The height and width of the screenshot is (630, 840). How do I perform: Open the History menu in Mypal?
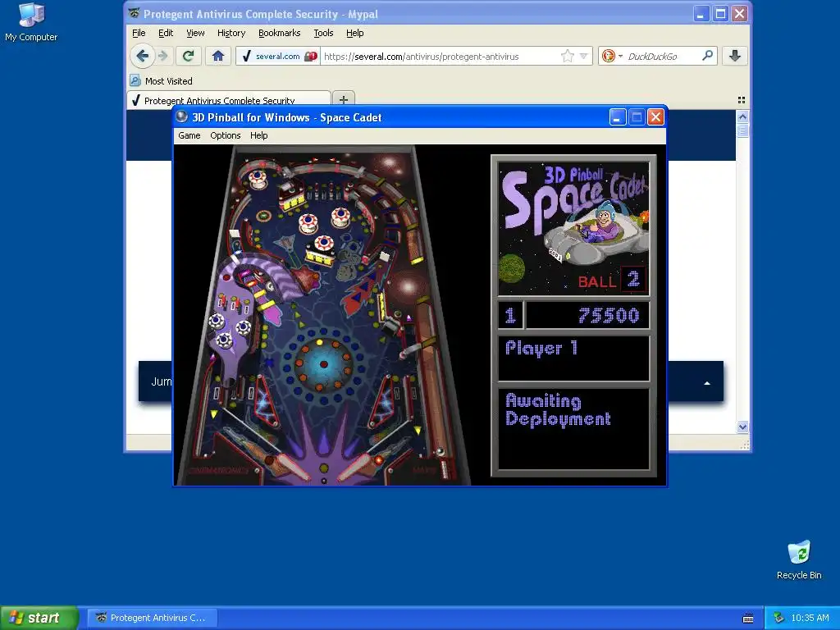pos(231,33)
